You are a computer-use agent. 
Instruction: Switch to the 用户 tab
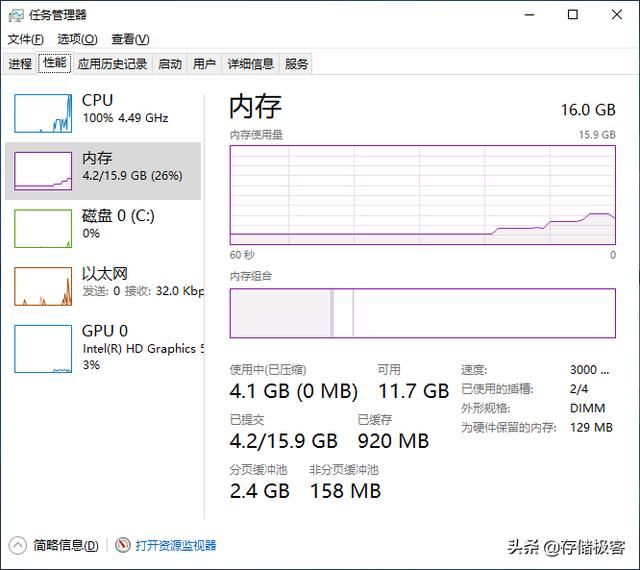(204, 64)
